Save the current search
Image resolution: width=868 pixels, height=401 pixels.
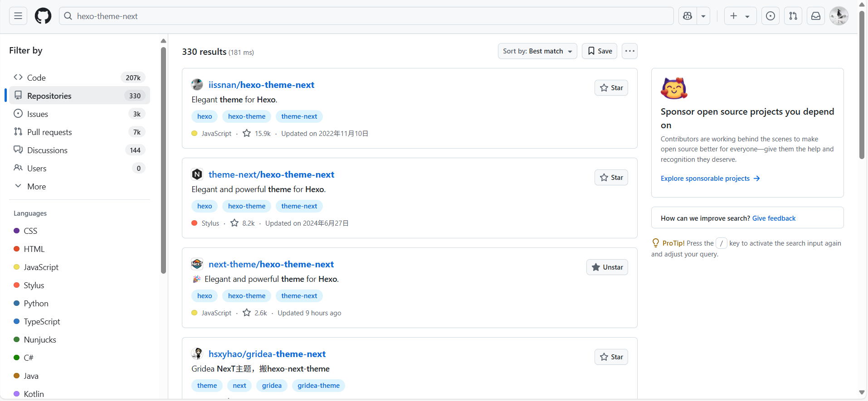[x=600, y=51]
